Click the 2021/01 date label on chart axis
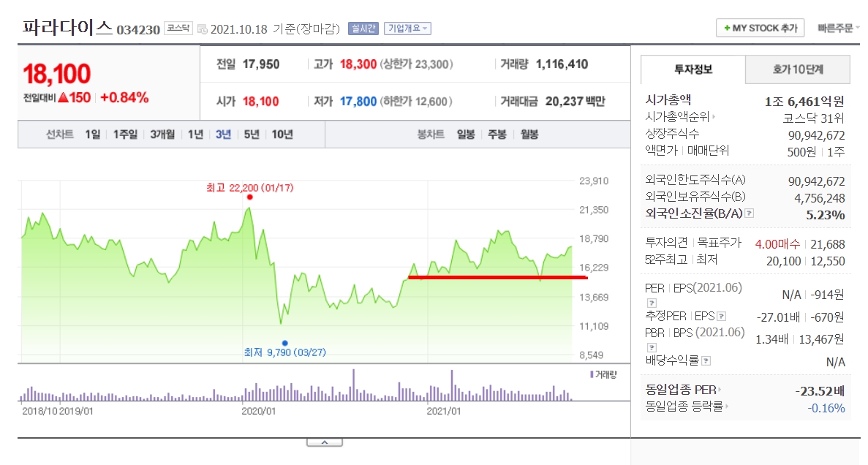 pos(443,412)
